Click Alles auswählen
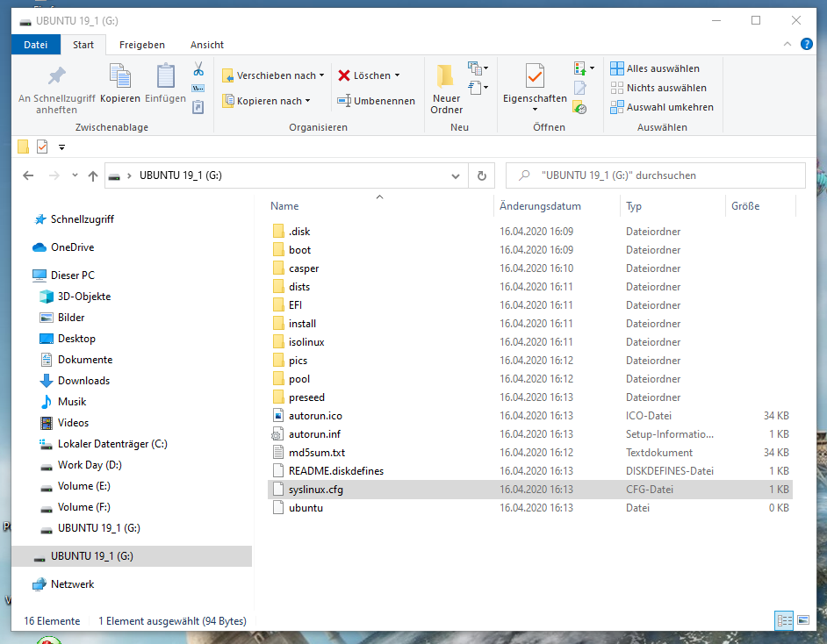827x644 pixels. (x=655, y=68)
